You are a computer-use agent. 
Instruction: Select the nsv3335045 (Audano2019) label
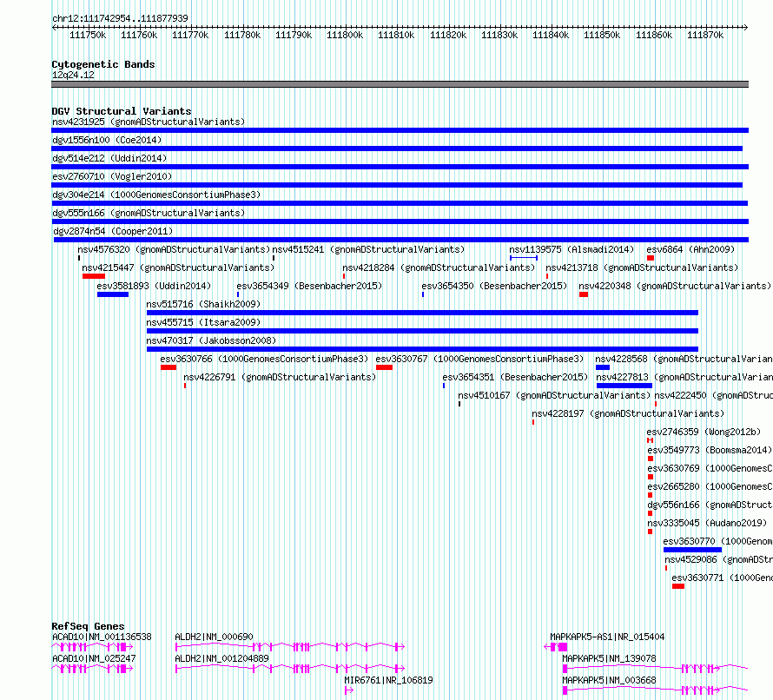707,523
